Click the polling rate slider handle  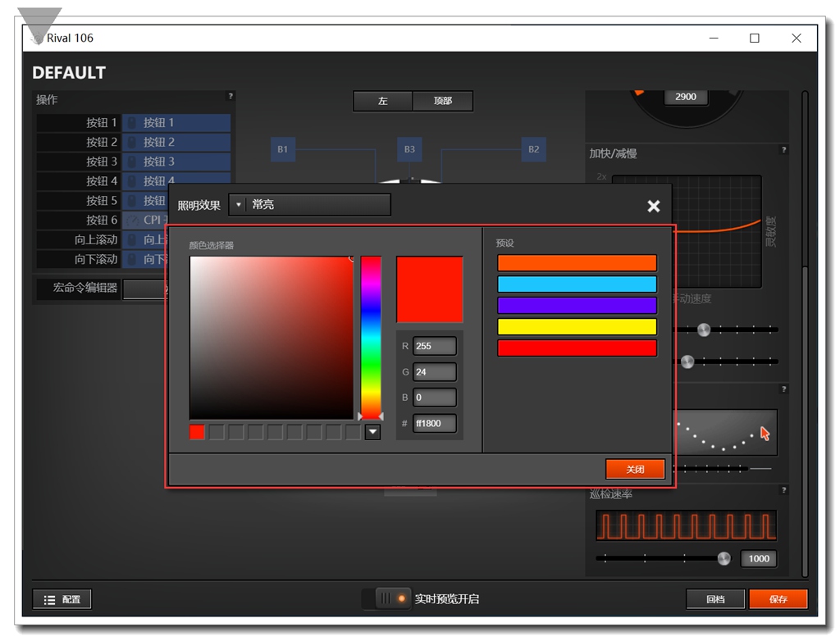click(724, 558)
